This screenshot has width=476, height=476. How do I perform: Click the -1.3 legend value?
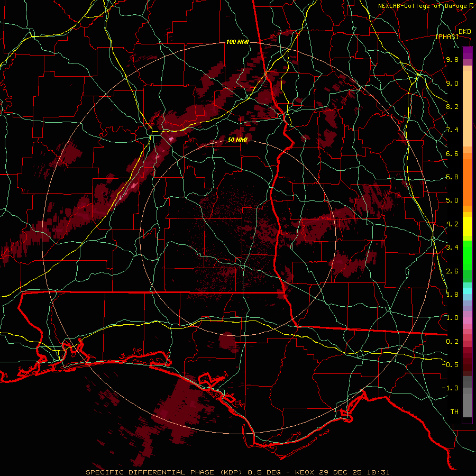tap(450, 388)
